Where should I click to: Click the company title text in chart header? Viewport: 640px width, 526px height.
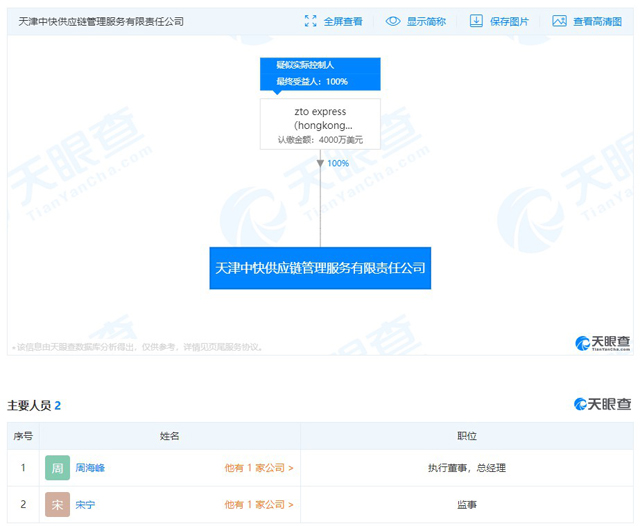pyautogui.click(x=101, y=21)
